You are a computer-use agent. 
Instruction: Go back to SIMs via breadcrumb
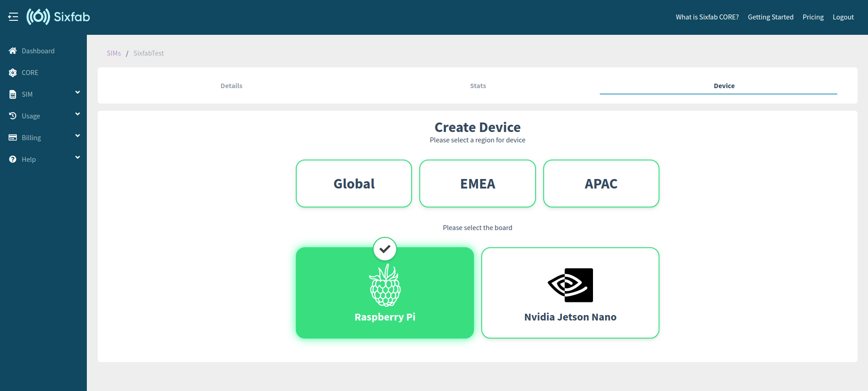pos(114,53)
